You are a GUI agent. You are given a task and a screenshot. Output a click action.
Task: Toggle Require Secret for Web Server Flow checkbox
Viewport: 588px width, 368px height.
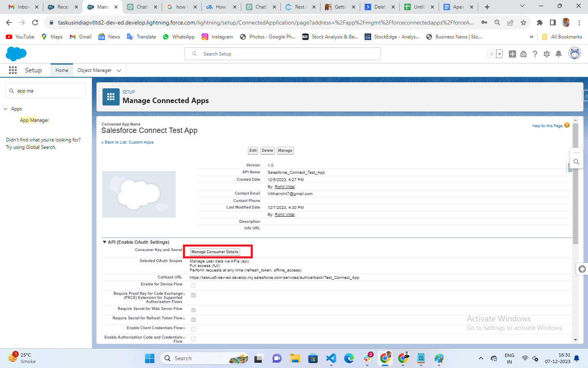194,310
